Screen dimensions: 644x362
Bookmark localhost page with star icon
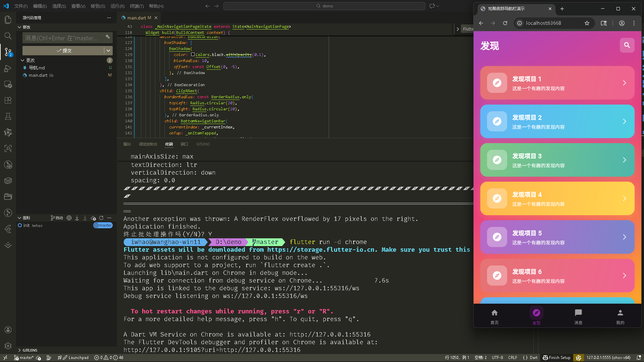coord(587,23)
